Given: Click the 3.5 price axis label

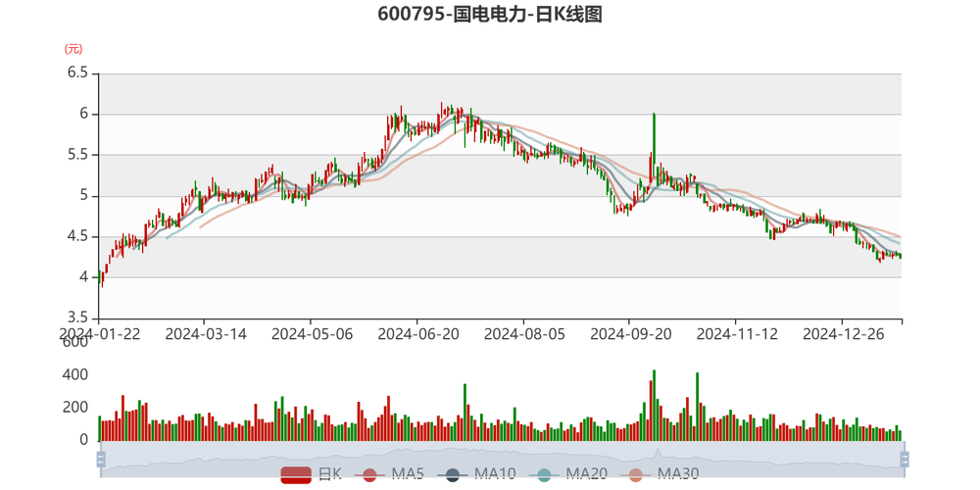Looking at the screenshot, I should tap(77, 318).
